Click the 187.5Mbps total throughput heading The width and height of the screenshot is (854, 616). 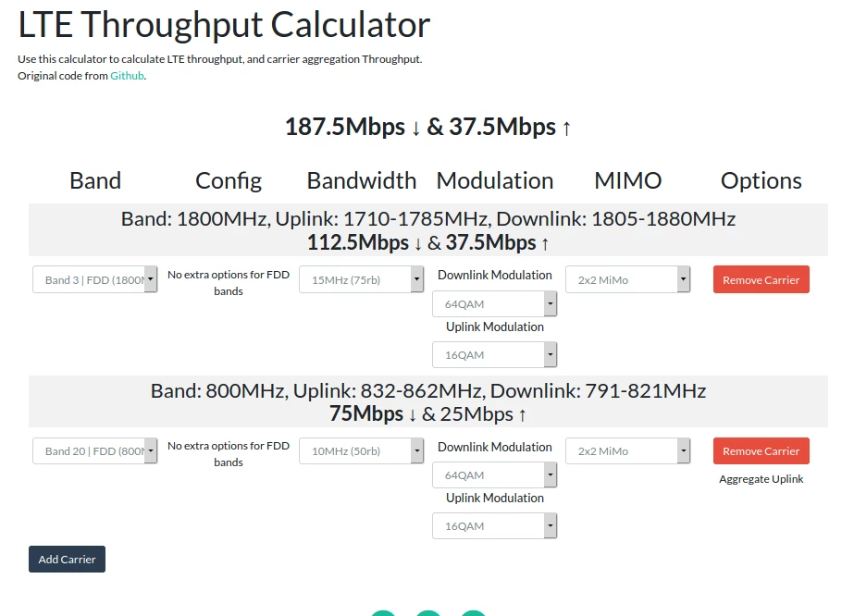point(428,127)
